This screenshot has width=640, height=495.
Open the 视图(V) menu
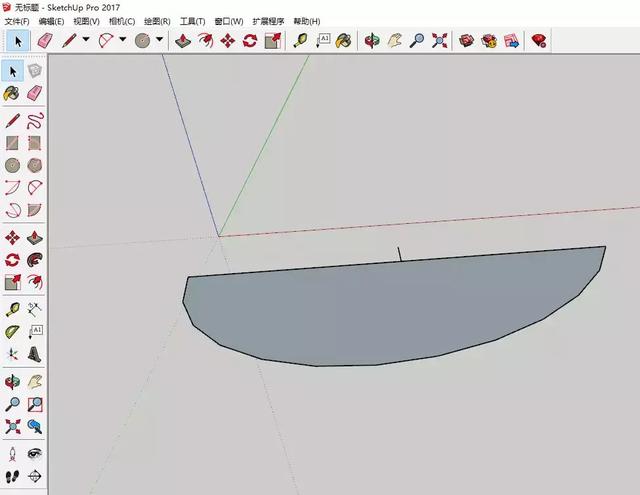pyautogui.click(x=87, y=21)
